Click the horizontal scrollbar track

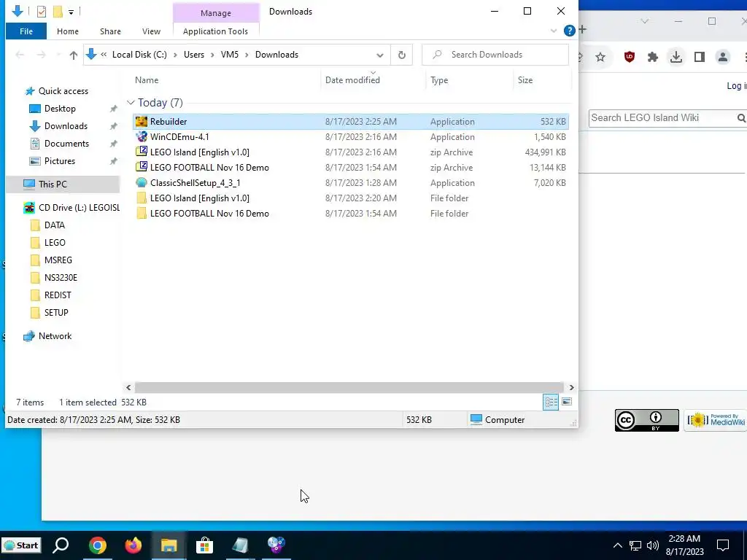click(349, 387)
